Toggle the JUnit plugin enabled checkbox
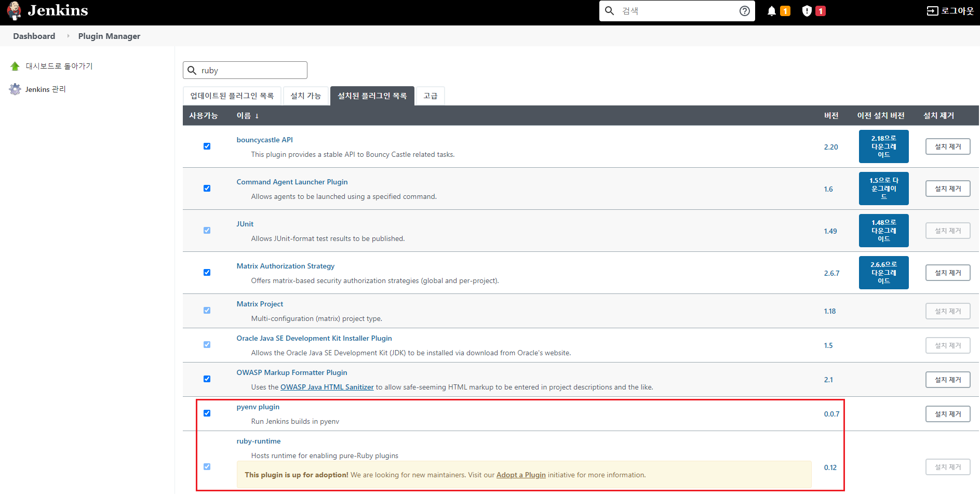The image size is (980, 496). click(207, 230)
